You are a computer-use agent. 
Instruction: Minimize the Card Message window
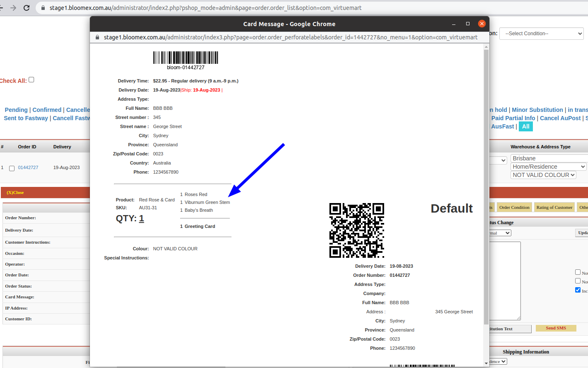tap(454, 24)
